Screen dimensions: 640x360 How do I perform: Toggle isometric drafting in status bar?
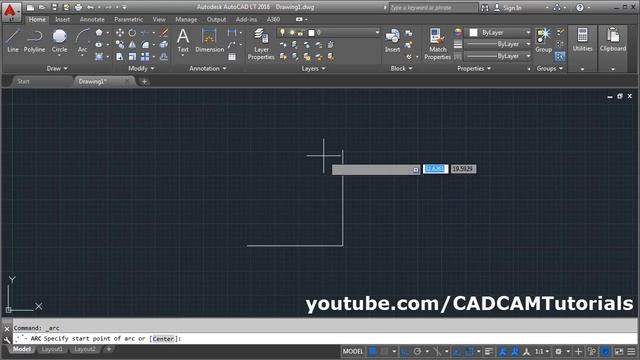437,351
